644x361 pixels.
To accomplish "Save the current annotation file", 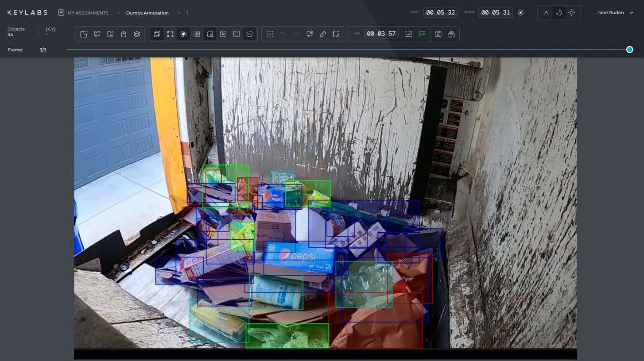I will click(438, 34).
